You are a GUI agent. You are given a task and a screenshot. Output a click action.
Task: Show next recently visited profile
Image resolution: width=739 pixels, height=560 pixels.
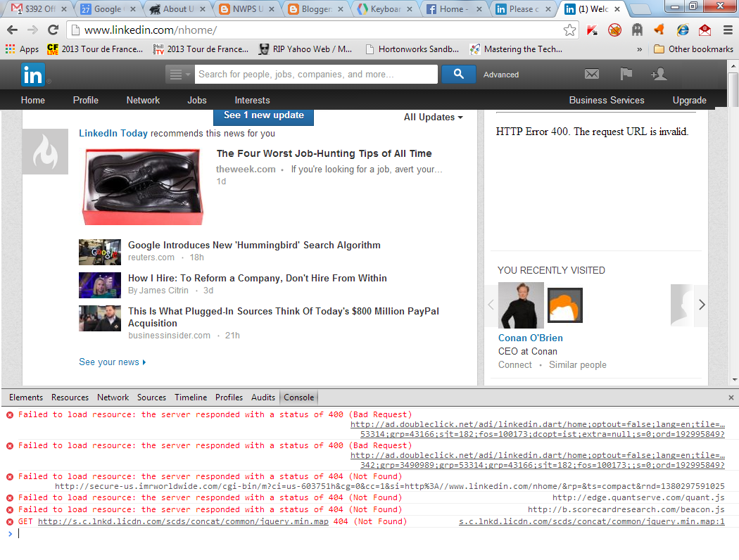click(x=701, y=305)
